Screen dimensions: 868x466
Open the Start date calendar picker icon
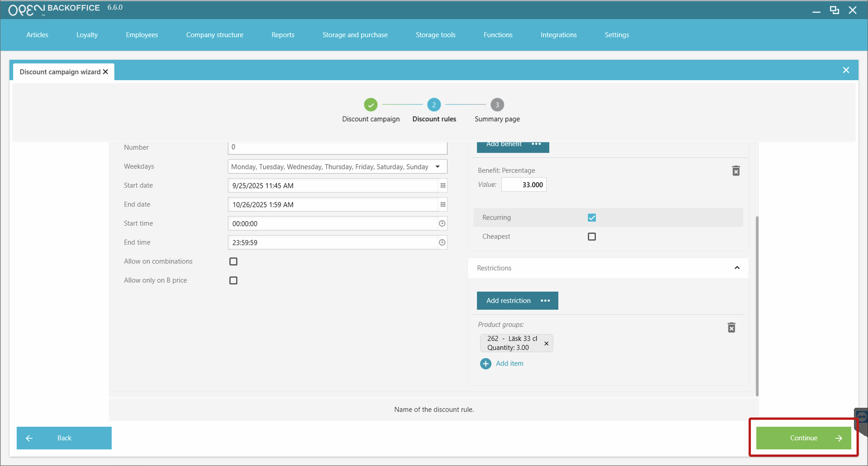(x=443, y=186)
